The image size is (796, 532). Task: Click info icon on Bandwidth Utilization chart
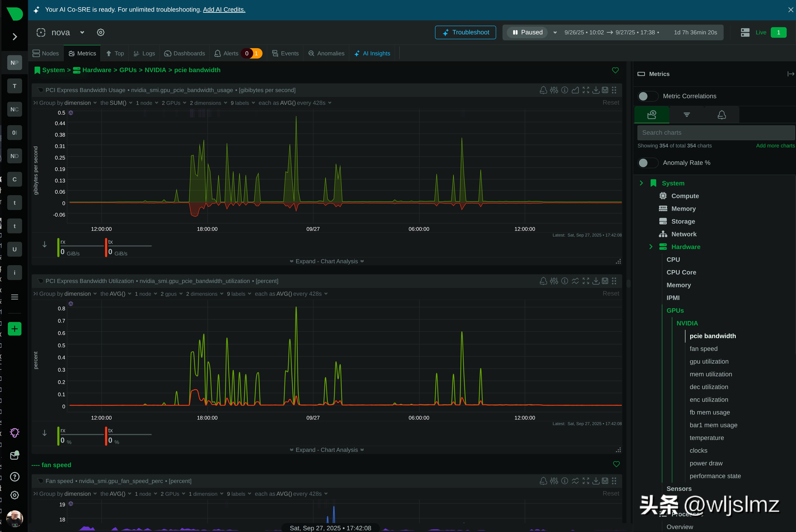[x=564, y=281]
